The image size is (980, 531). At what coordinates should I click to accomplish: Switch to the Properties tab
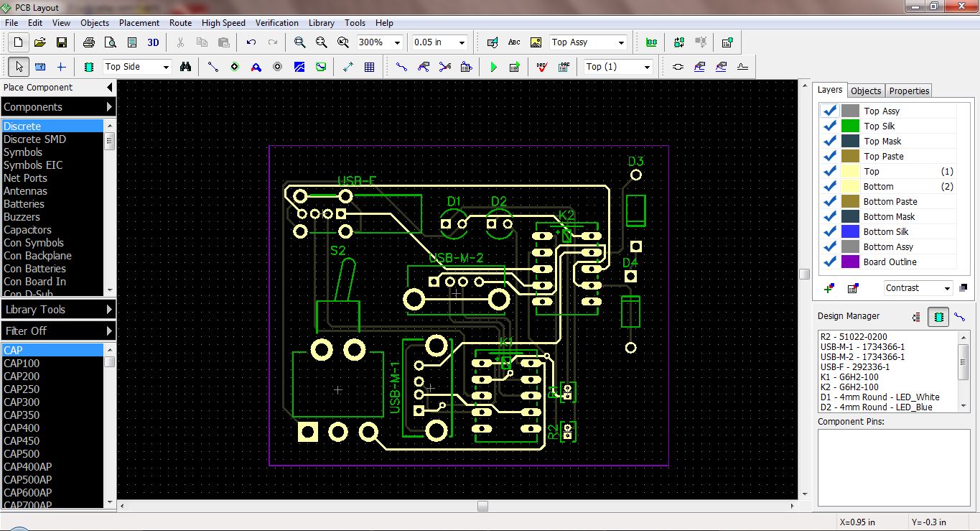(x=908, y=91)
